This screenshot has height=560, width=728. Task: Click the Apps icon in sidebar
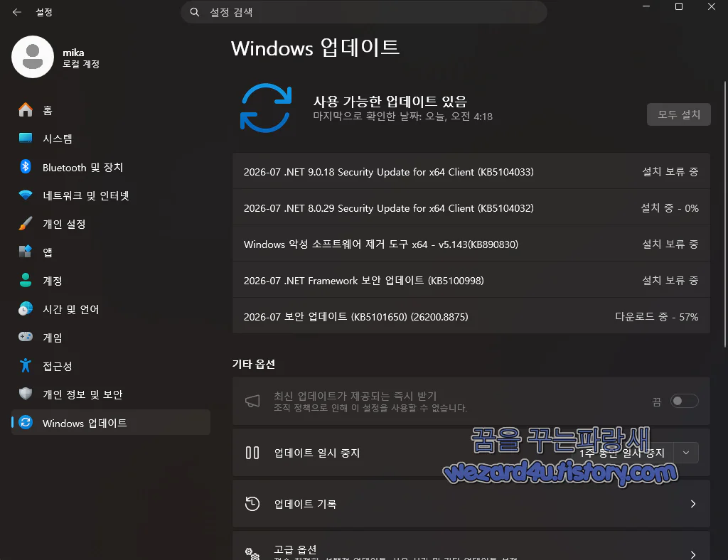tap(26, 252)
